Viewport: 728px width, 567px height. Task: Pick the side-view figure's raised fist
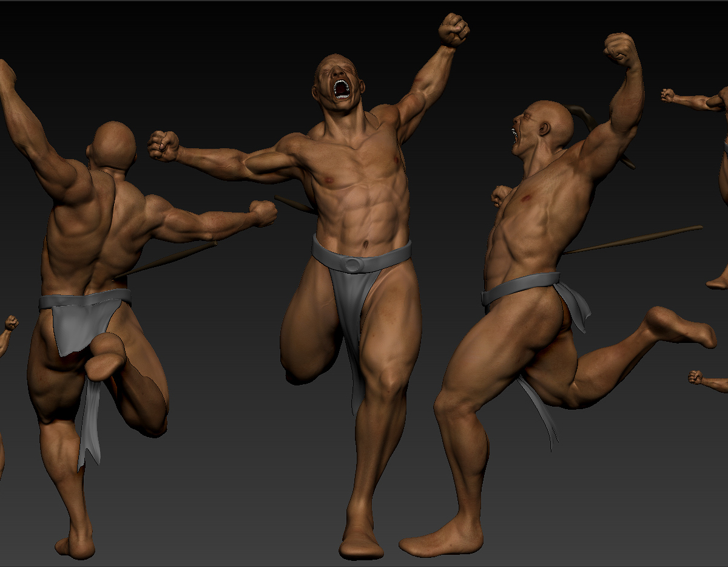point(621,49)
